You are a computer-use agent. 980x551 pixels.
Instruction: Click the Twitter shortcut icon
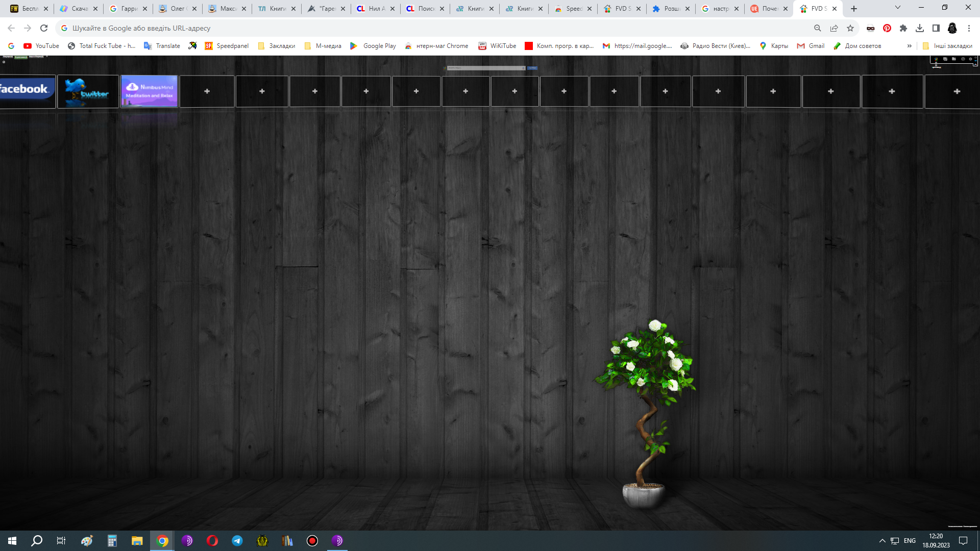coord(86,91)
